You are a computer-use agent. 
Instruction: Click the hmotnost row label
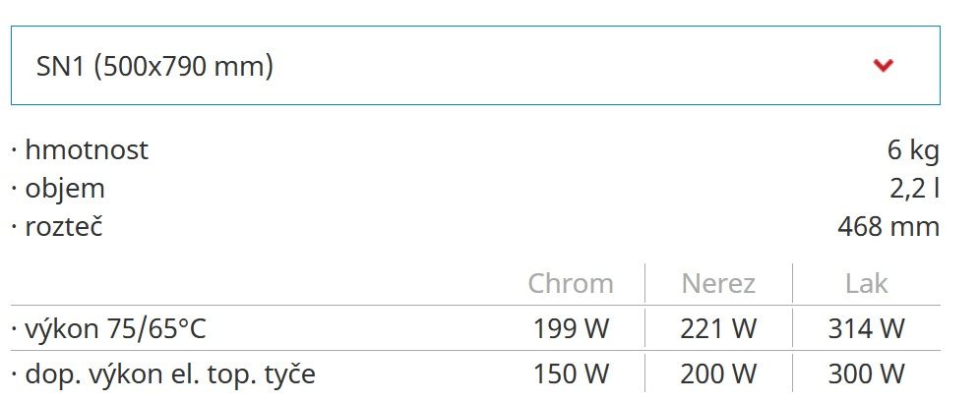click(x=87, y=150)
